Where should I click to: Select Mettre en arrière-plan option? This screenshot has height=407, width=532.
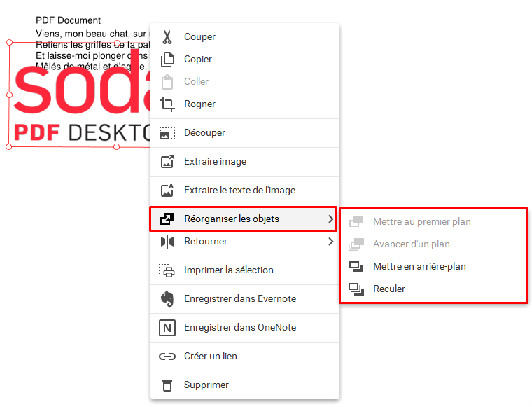click(x=434, y=267)
